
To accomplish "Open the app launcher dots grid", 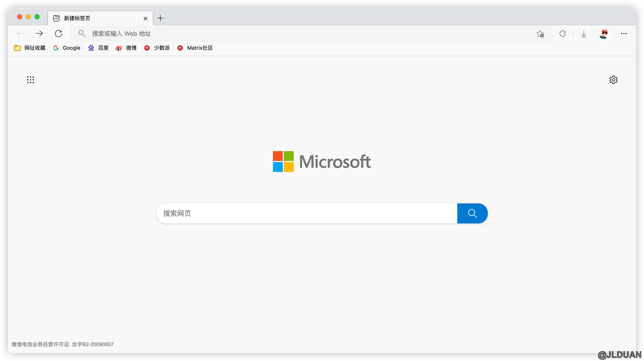I will click(31, 80).
